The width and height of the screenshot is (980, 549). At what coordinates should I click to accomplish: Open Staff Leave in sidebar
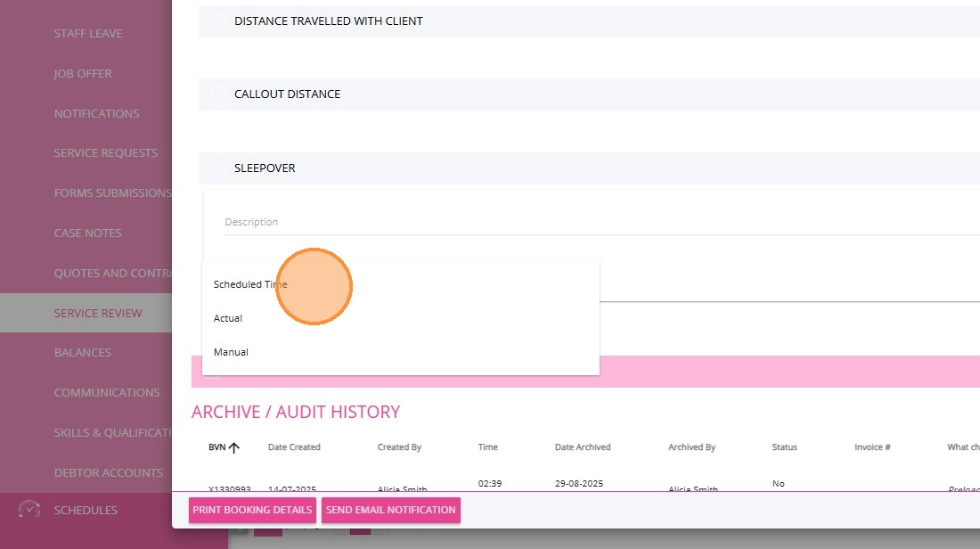pos(88,34)
